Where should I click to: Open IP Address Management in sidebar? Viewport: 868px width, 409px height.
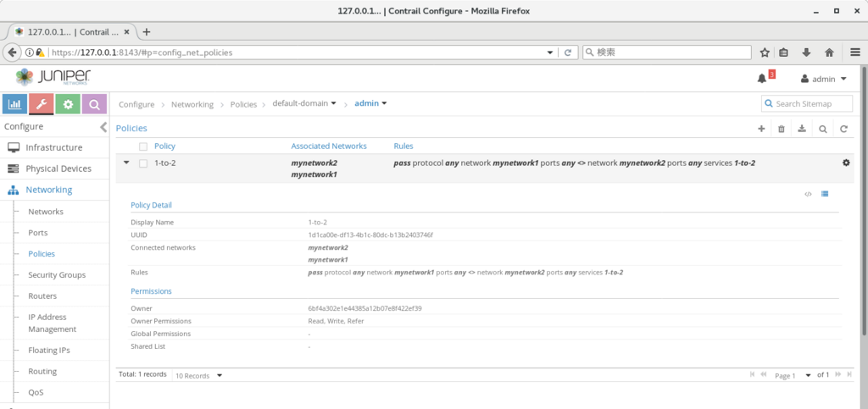pyautogui.click(x=52, y=323)
